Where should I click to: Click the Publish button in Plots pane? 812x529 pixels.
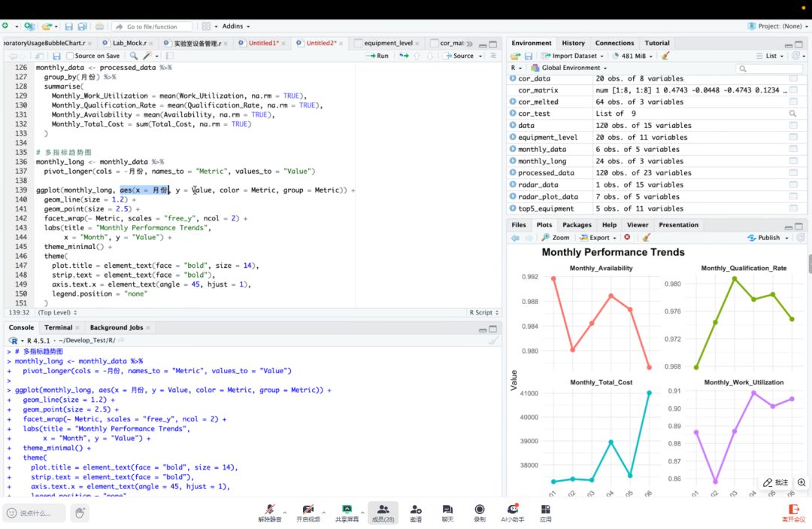[768, 238]
